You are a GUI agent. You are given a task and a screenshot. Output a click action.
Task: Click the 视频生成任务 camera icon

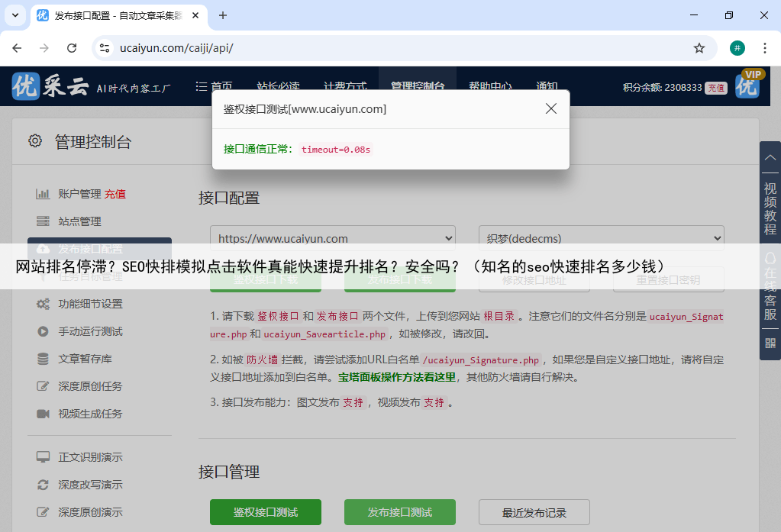[43, 414]
